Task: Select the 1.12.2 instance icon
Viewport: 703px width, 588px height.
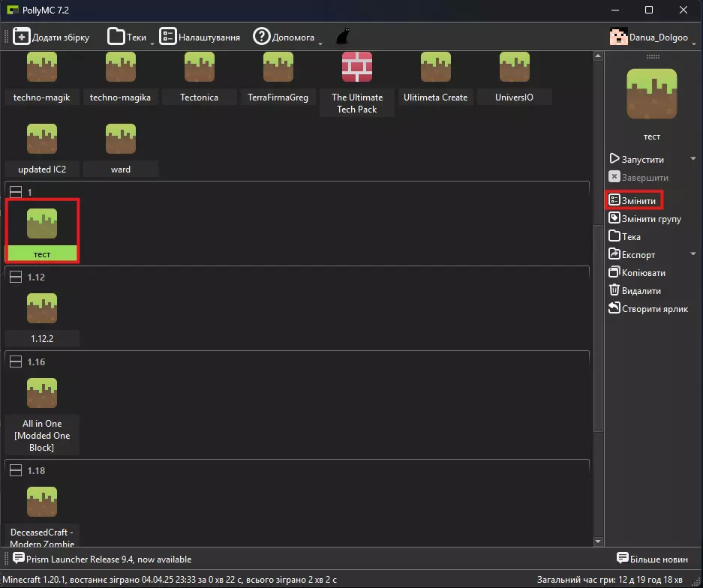Action: tap(42, 308)
